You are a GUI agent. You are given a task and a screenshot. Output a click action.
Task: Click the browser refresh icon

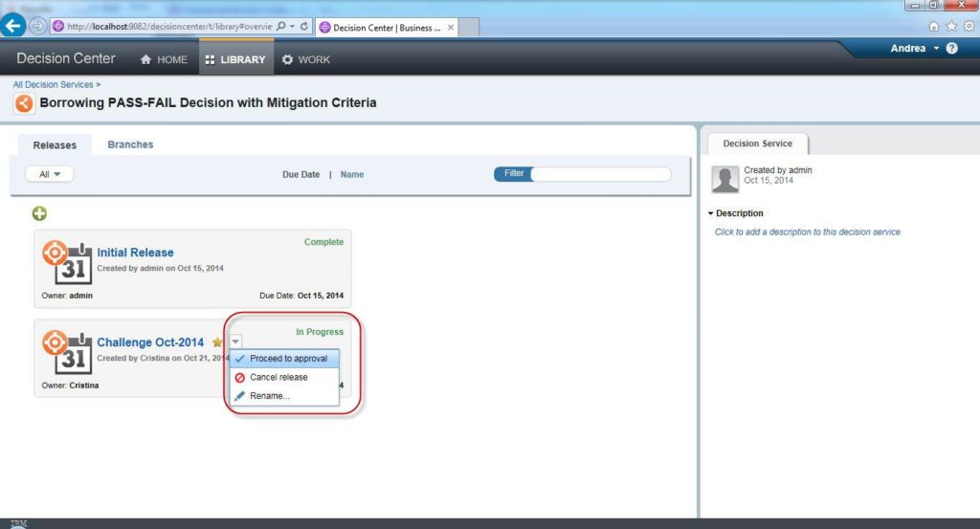(x=304, y=27)
